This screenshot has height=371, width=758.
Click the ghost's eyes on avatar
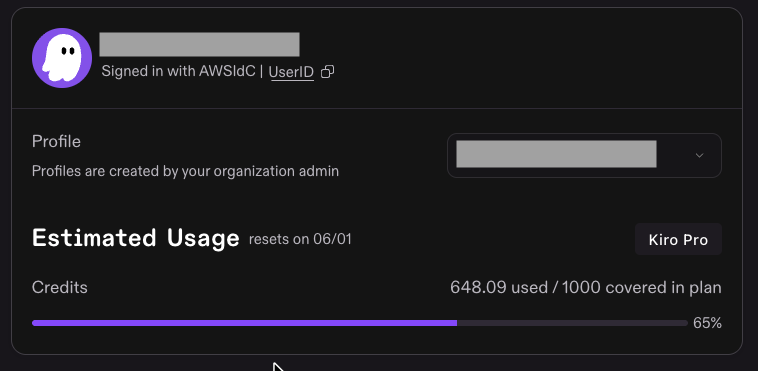click(x=68, y=50)
